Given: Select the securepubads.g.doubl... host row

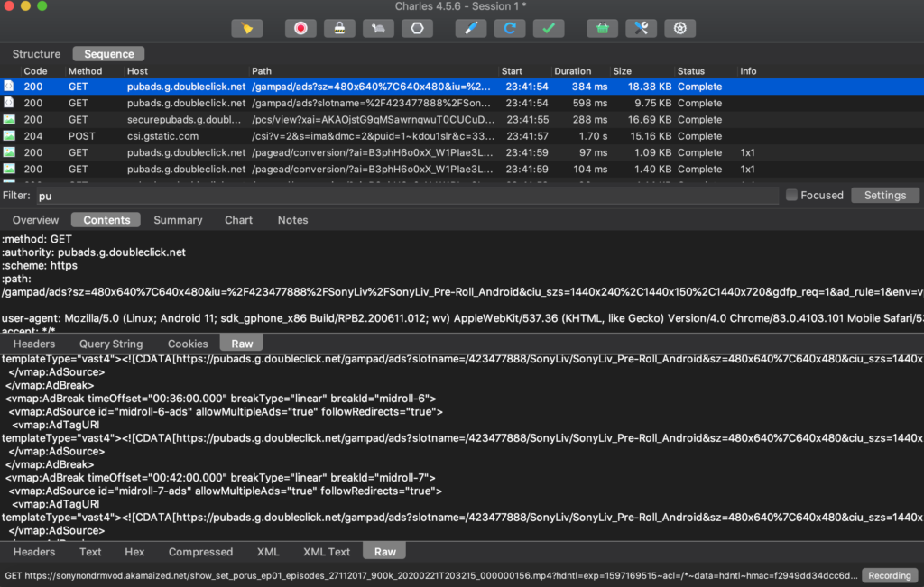Looking at the screenshot, I should click(462, 120).
